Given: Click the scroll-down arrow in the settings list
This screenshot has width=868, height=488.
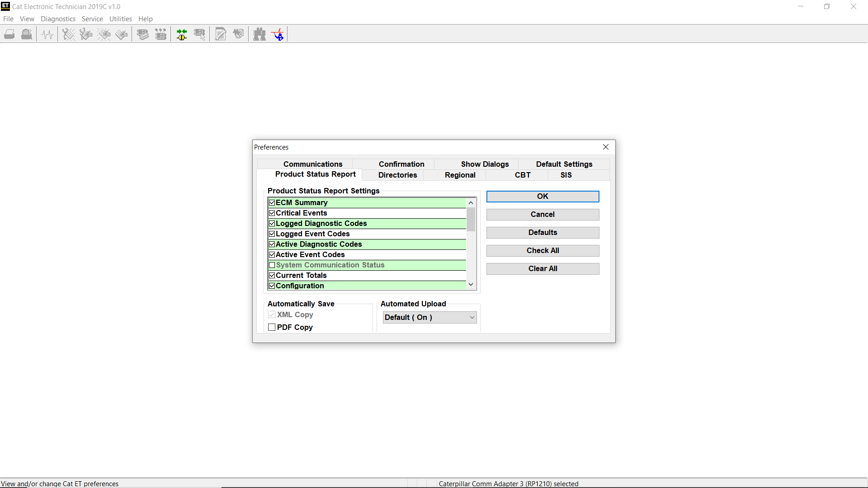Looking at the screenshot, I should [471, 284].
